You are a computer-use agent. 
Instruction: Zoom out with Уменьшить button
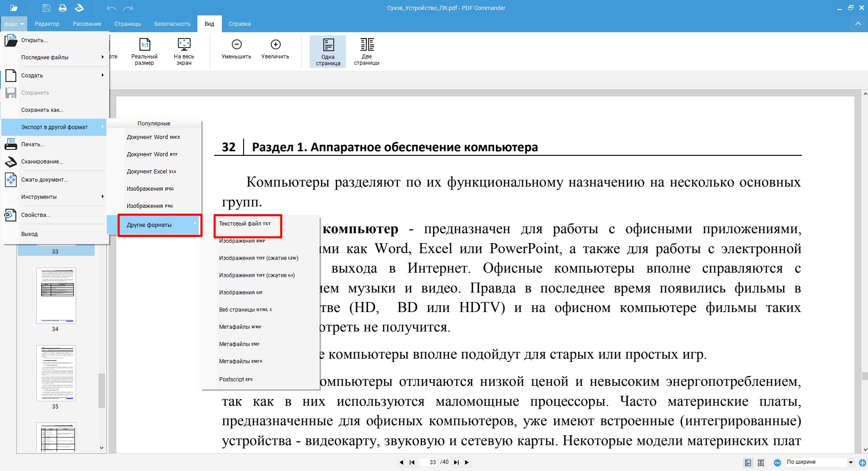click(236, 49)
